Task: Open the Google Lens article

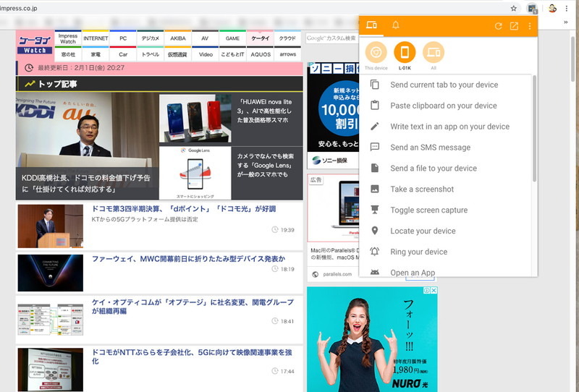Action: pyautogui.click(x=265, y=165)
